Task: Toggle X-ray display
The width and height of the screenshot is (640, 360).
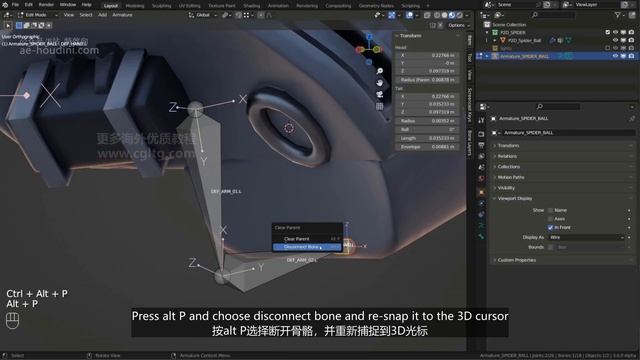Action: pos(427,15)
